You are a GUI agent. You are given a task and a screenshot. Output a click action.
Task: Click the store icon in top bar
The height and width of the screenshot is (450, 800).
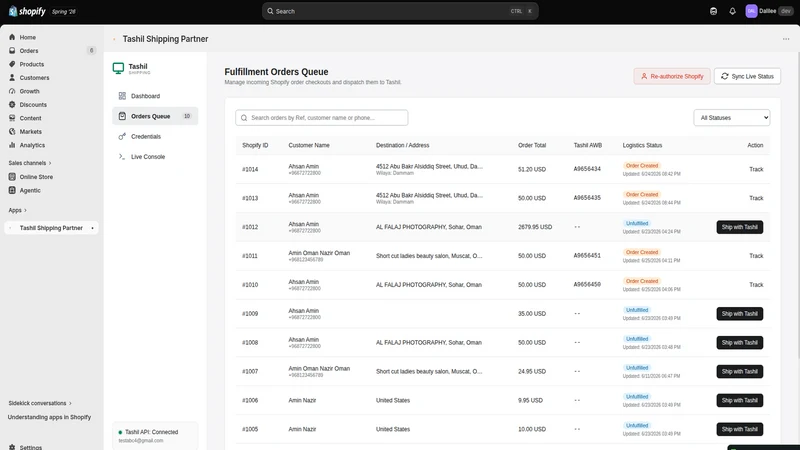[x=713, y=11]
